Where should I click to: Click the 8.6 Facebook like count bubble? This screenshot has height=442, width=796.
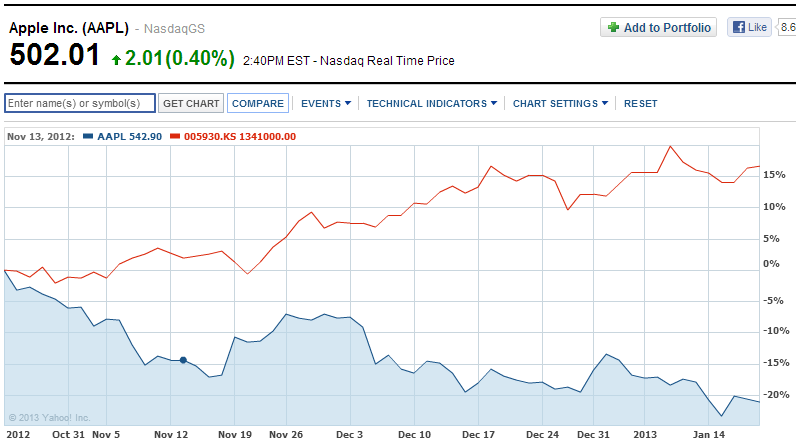point(786,27)
